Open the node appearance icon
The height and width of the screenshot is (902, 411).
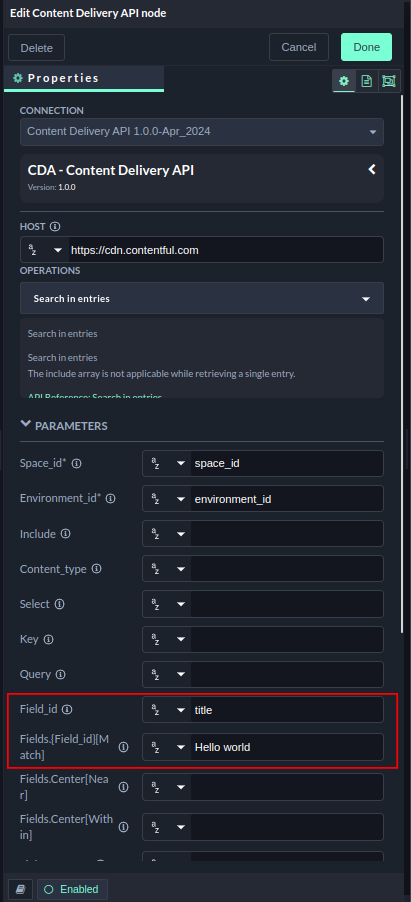coord(389,81)
